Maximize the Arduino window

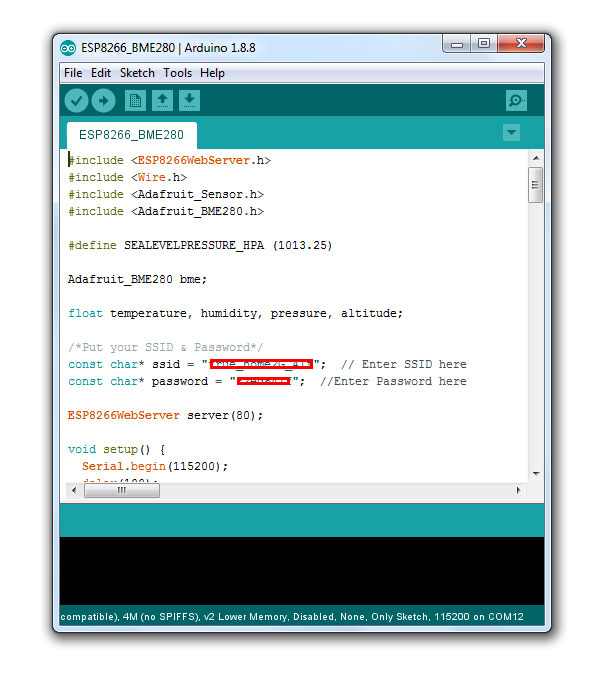(x=483, y=43)
